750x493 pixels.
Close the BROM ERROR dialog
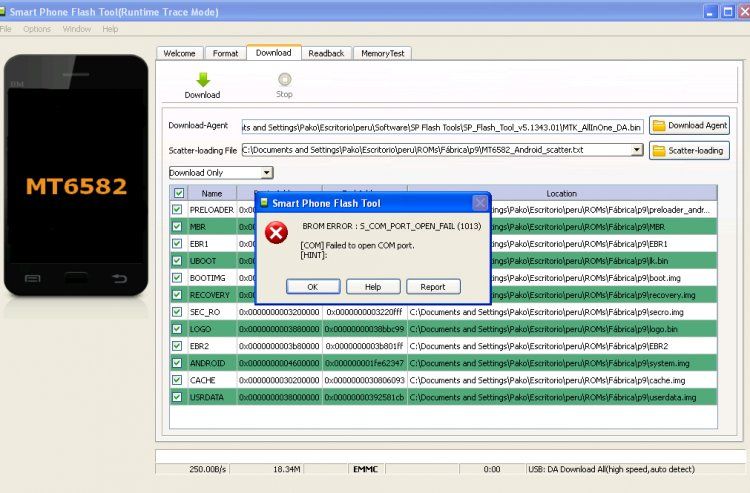pos(480,203)
